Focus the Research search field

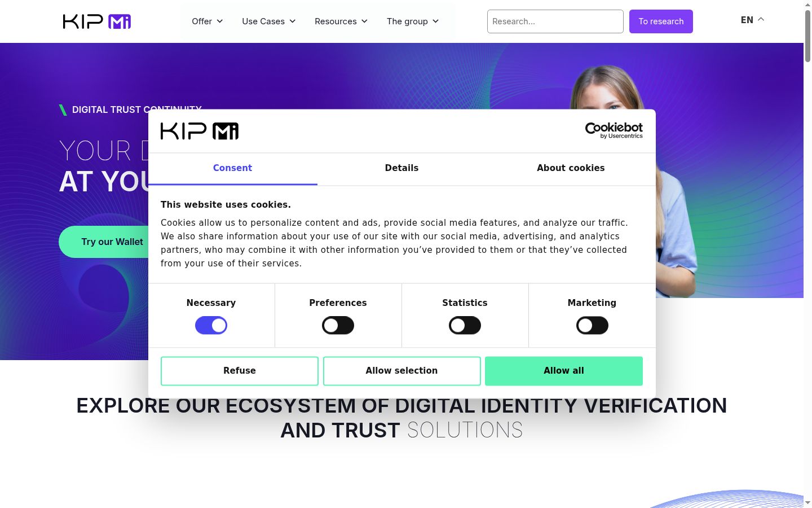pos(555,21)
